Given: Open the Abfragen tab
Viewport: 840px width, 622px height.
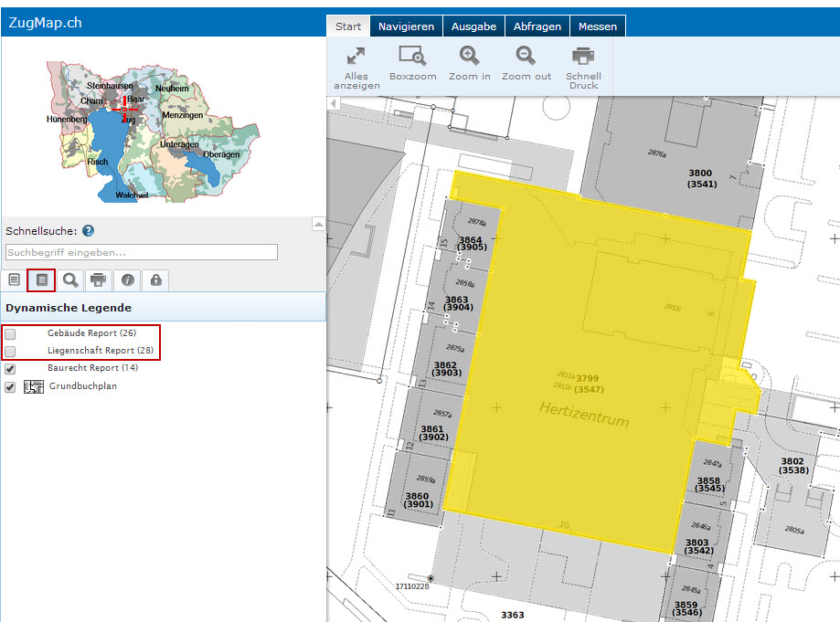Looking at the screenshot, I should (x=537, y=26).
